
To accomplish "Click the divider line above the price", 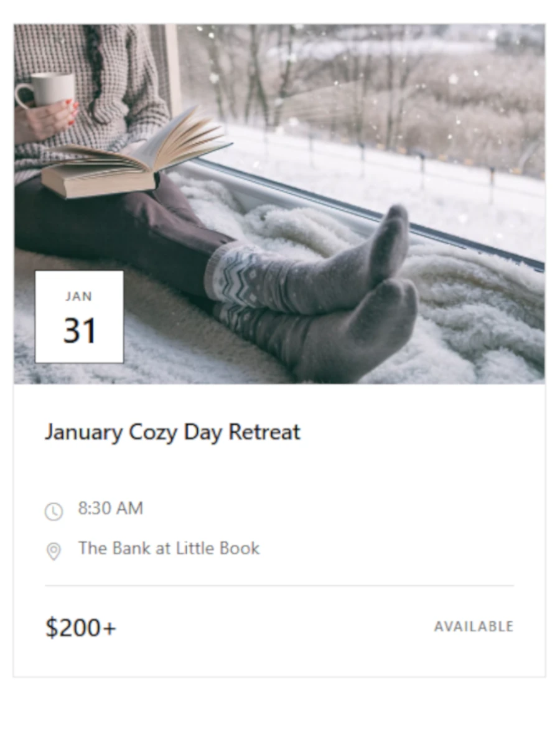I will click(x=279, y=586).
